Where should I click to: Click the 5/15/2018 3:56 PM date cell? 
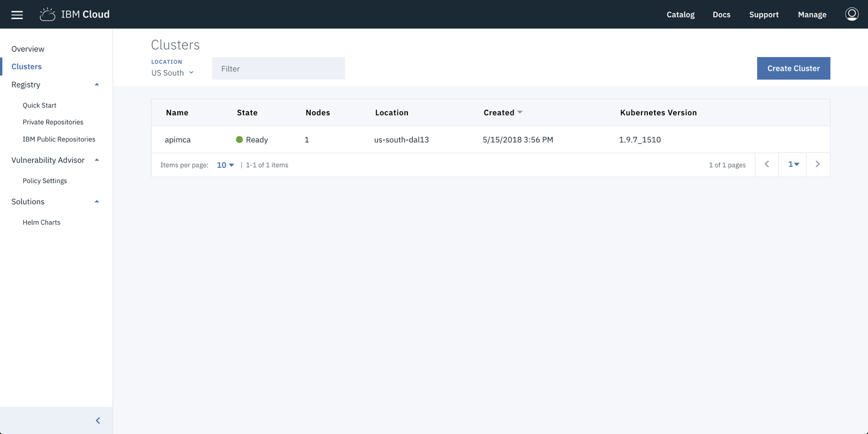(x=518, y=140)
